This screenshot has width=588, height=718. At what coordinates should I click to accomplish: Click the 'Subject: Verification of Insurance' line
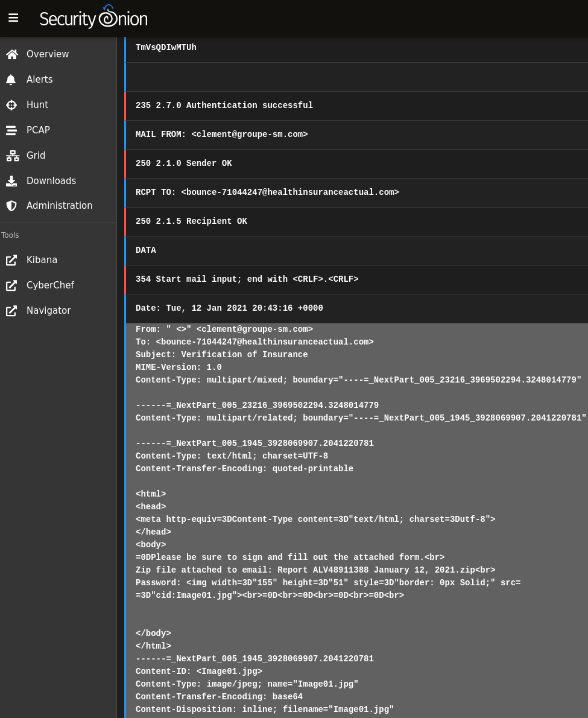coord(221,354)
